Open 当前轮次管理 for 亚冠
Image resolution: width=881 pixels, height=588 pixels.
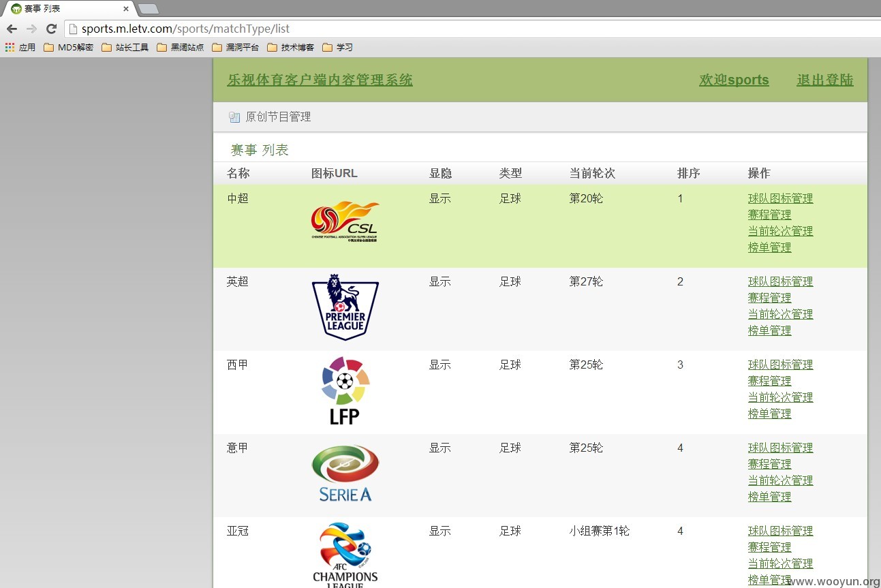(780, 563)
